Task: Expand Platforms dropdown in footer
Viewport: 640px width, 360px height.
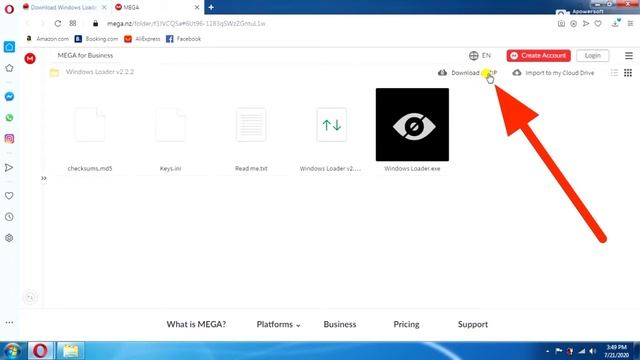Action: tap(278, 324)
